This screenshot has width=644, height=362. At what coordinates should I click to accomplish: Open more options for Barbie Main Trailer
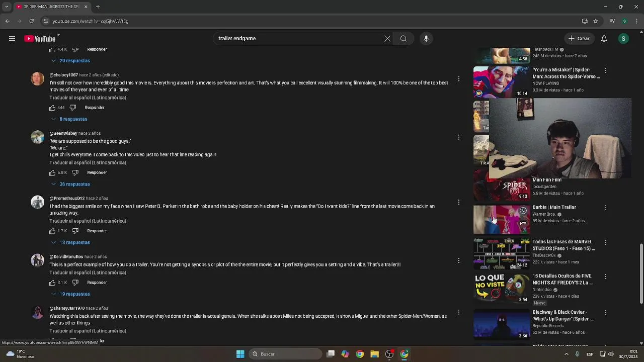(x=606, y=208)
